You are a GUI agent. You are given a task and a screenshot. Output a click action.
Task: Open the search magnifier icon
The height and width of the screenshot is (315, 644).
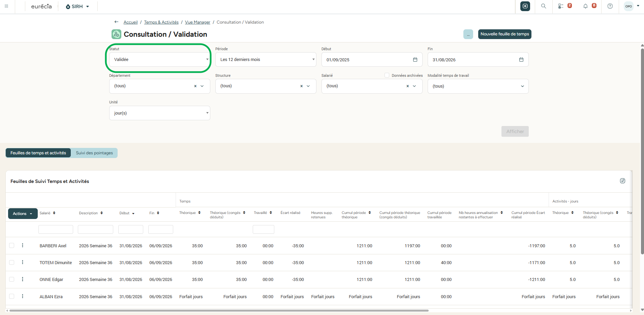(x=544, y=6)
